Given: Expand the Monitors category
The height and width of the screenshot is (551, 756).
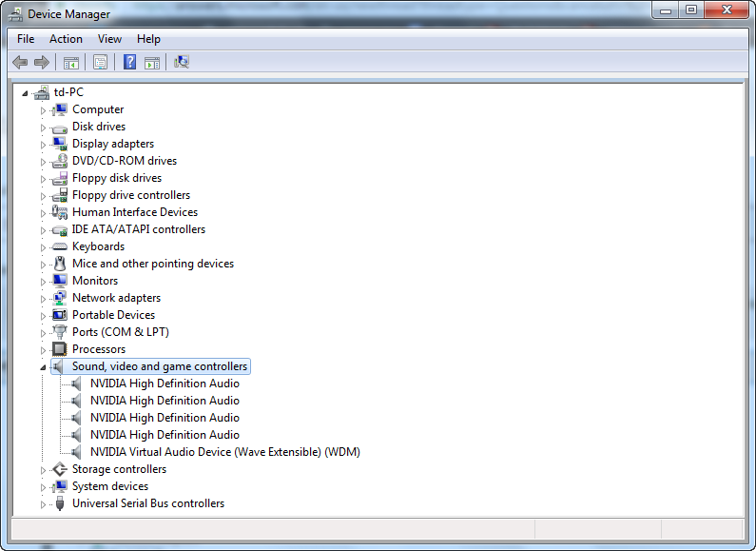Looking at the screenshot, I should pyautogui.click(x=43, y=282).
